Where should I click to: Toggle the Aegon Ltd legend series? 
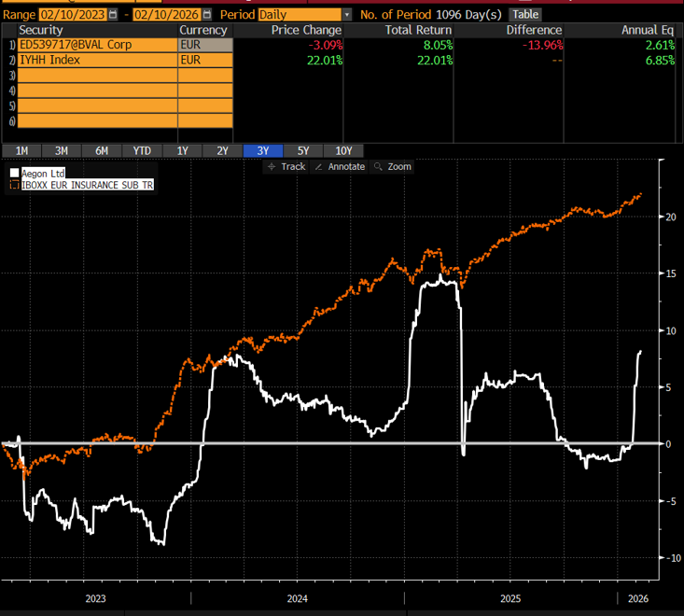tap(15, 174)
